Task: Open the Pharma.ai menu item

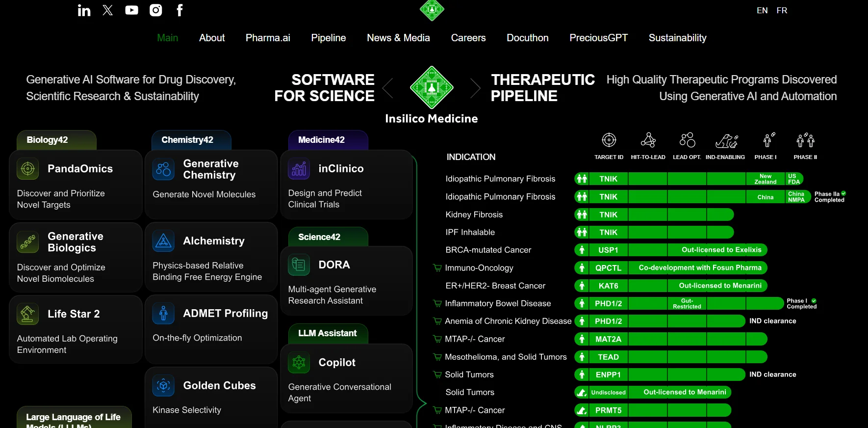Action: 268,38
